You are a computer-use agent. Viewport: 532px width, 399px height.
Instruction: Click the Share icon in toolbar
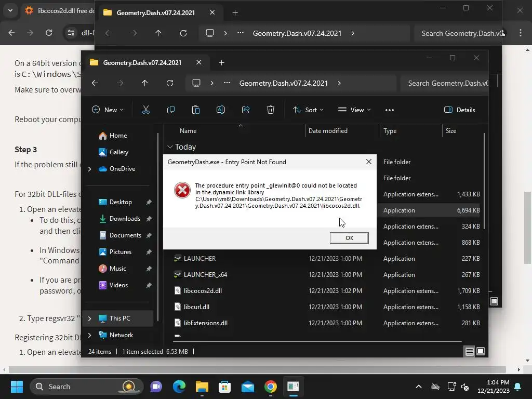tap(246, 110)
